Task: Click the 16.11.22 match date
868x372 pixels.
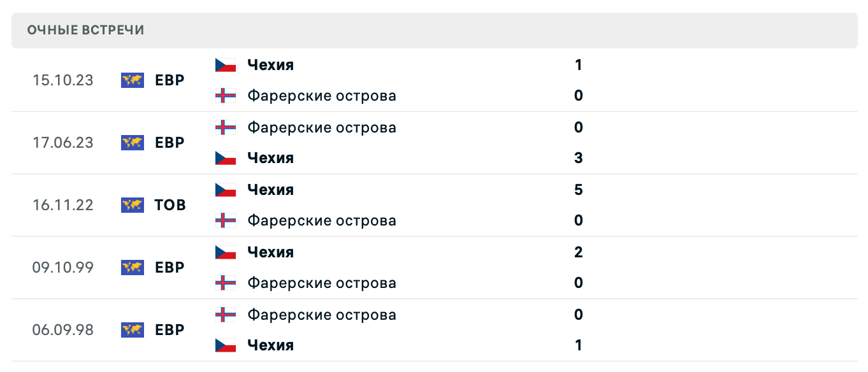Action: 63,205
